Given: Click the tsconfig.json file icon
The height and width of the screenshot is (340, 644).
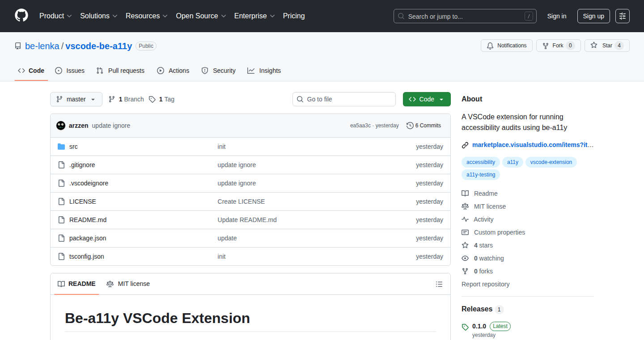Looking at the screenshot, I should [61, 256].
